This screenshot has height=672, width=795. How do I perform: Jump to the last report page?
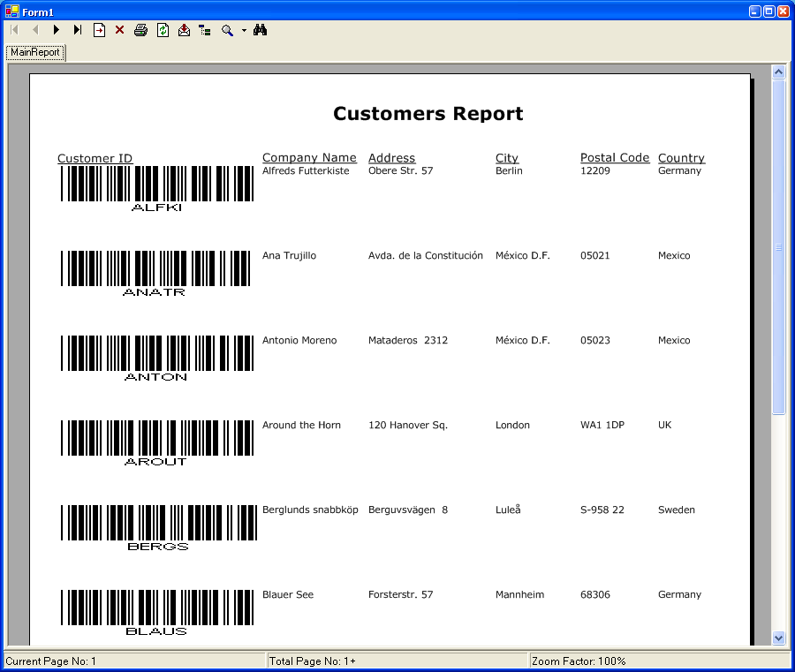(x=77, y=30)
